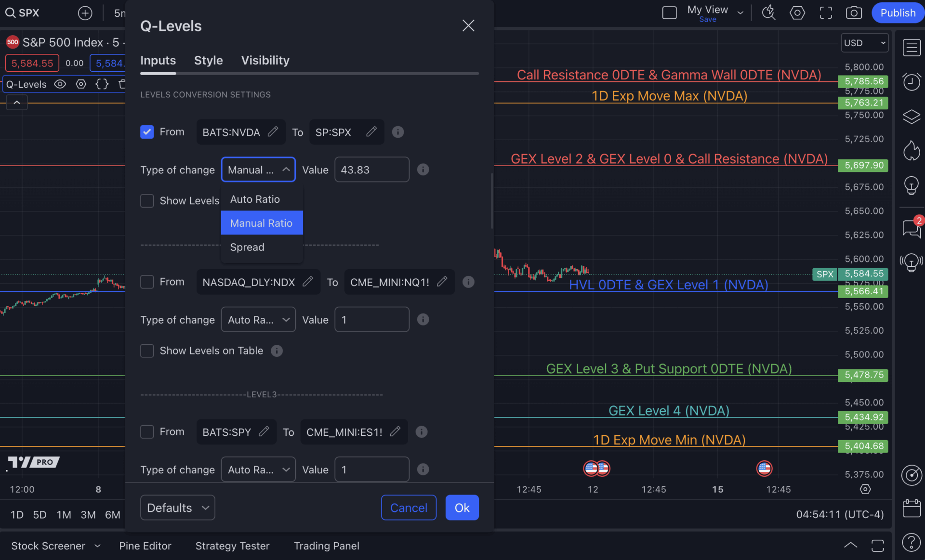Show info for SPY to ES1 conversion
Viewport: 925px width, 560px height.
click(x=422, y=432)
